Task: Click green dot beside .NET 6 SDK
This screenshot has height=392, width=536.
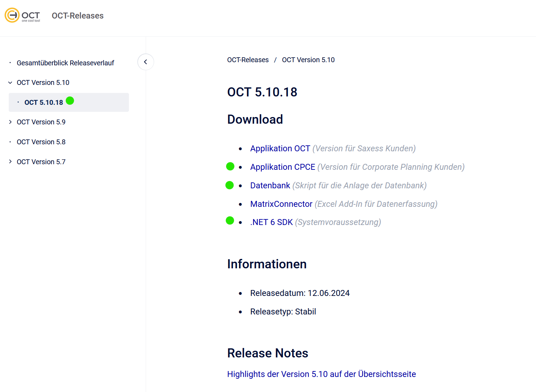Action: pos(230,220)
